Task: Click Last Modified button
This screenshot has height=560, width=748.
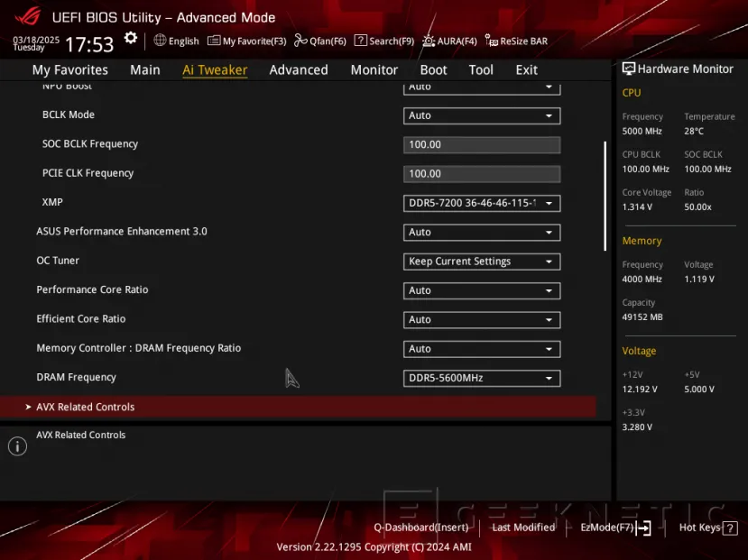Action: coord(523,528)
